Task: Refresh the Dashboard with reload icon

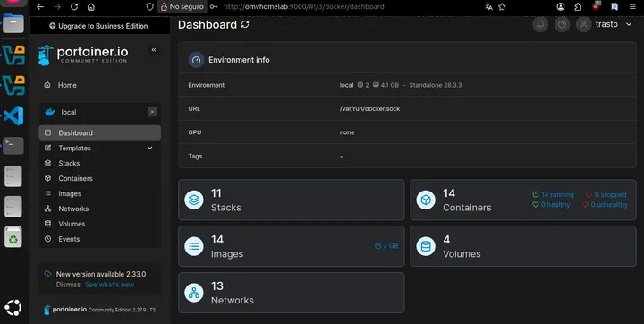Action: coord(245,25)
